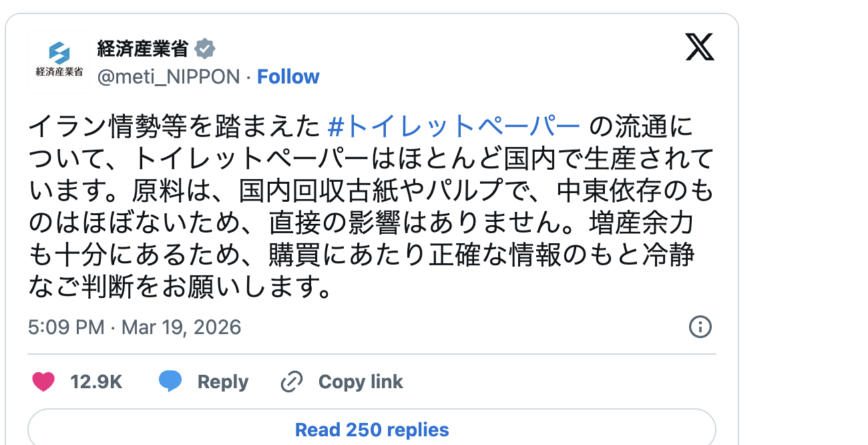This screenshot has height=445, width=868.
Task: Click the X logo in the corner
Action: 700,47
